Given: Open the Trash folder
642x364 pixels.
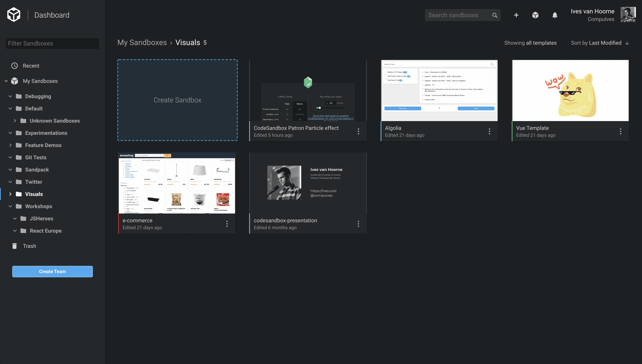Looking at the screenshot, I should pos(29,246).
